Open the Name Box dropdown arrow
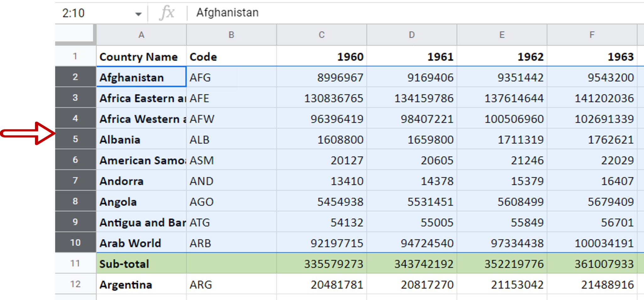The height and width of the screenshot is (300, 644). (139, 13)
